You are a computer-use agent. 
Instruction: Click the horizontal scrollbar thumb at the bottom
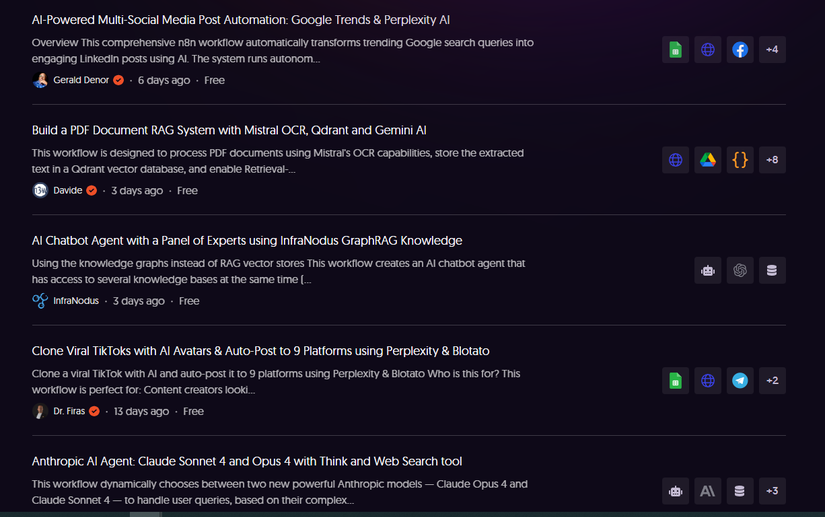pos(146,514)
